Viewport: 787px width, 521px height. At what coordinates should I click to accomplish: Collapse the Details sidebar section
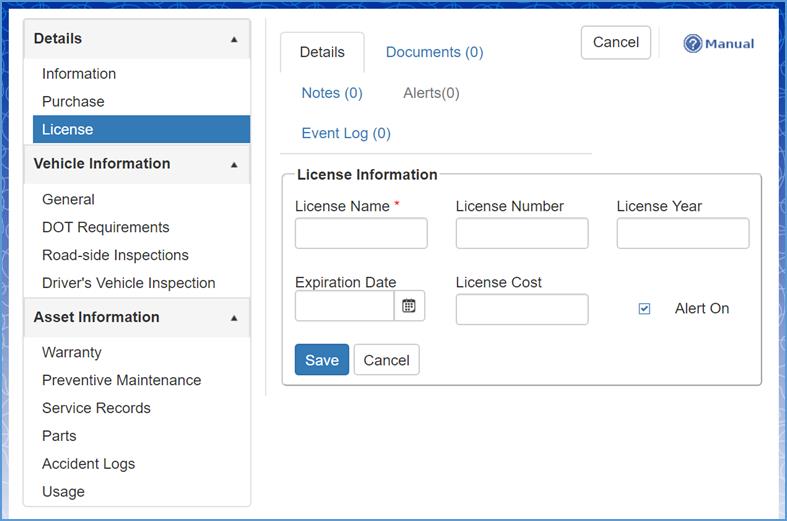[x=234, y=40]
